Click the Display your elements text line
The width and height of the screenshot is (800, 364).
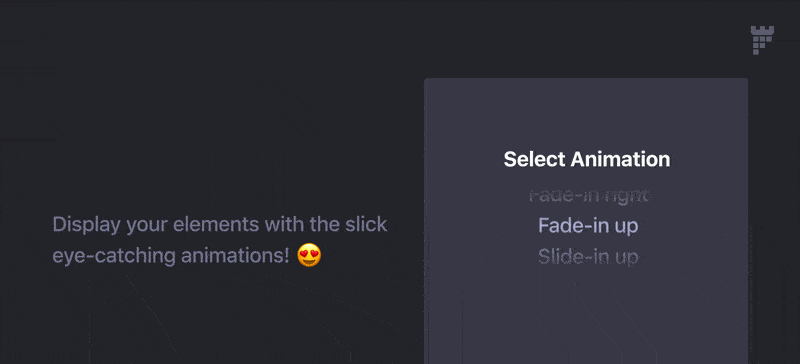[220, 225]
